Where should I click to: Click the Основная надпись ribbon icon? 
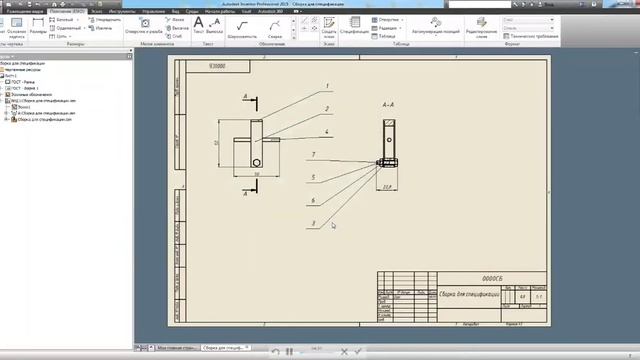point(16,28)
